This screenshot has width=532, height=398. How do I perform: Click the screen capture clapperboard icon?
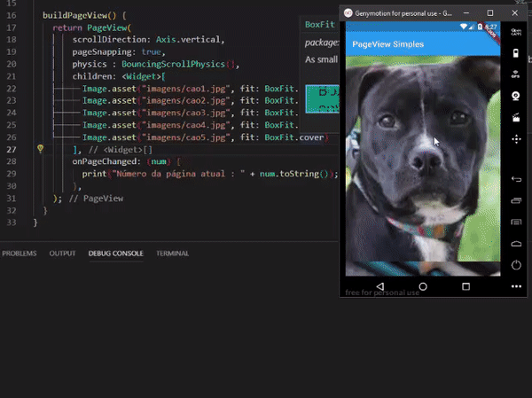point(516,117)
